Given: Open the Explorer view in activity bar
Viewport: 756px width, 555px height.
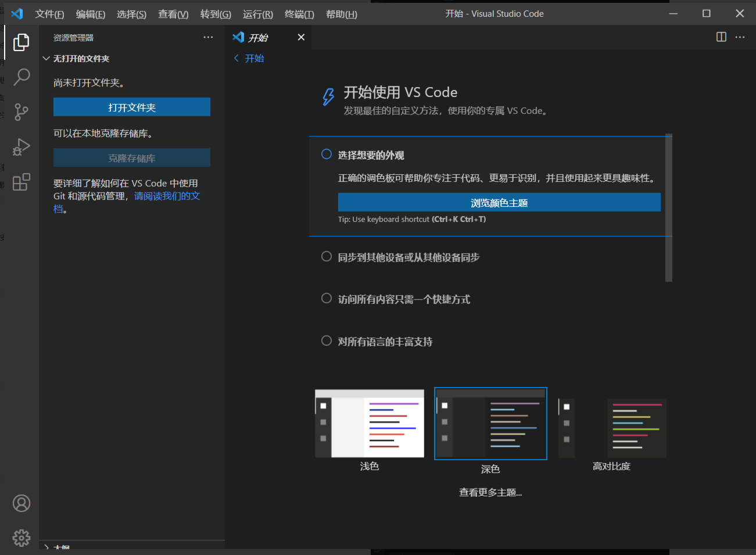Looking at the screenshot, I should click(x=22, y=42).
